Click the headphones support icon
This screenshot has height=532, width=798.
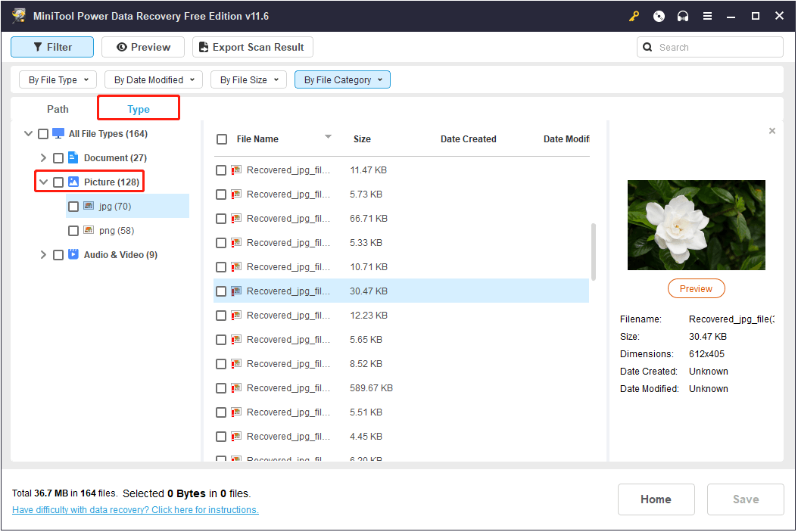682,17
